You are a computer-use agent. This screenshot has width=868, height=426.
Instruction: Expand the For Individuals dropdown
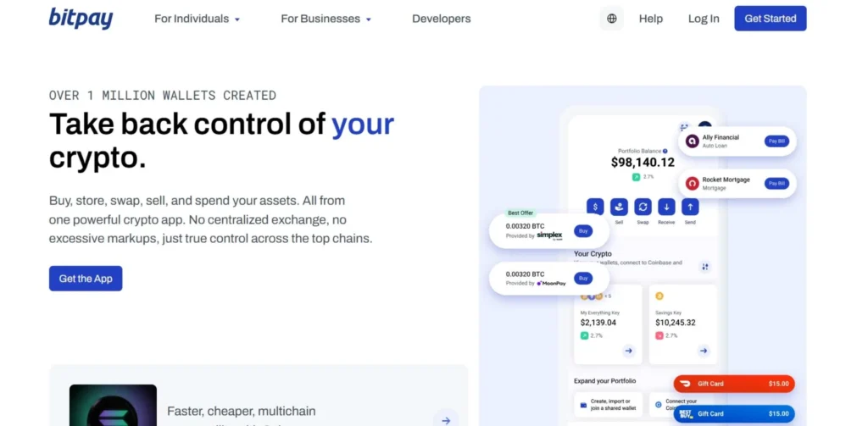tap(197, 19)
